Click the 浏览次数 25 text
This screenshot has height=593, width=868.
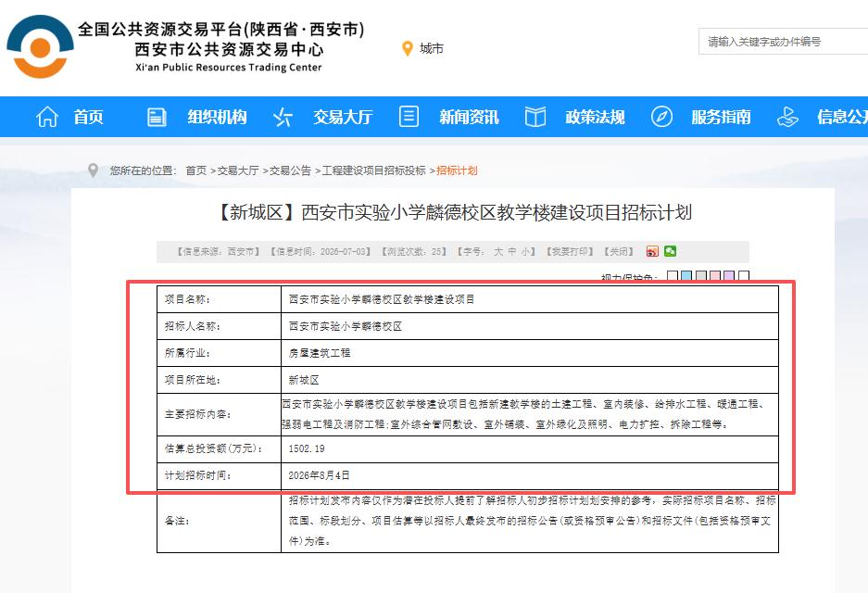coord(414,251)
